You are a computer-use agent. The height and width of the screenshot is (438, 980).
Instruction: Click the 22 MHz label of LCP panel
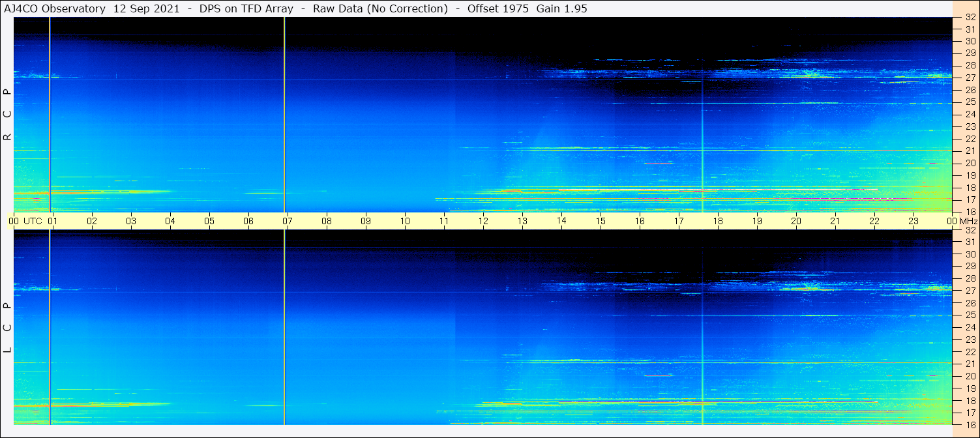(970, 352)
